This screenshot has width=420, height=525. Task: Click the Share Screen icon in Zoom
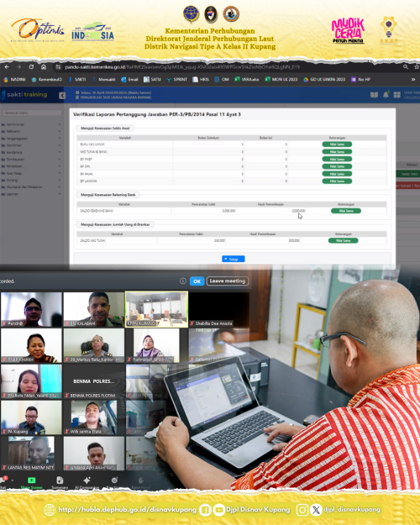(x=31, y=480)
